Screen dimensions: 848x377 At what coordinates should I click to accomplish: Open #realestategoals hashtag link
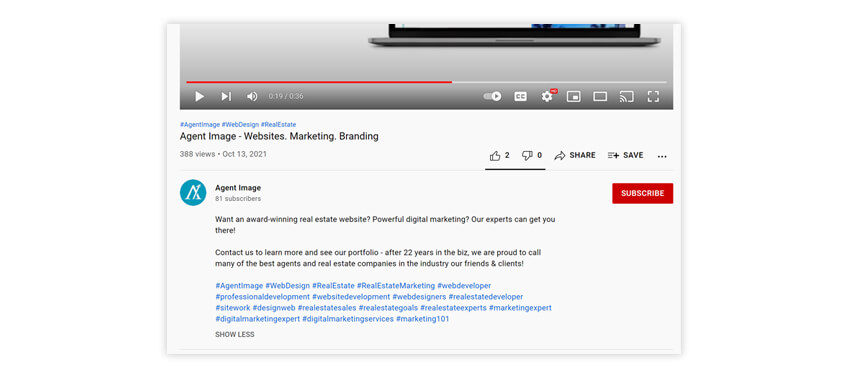tap(388, 308)
